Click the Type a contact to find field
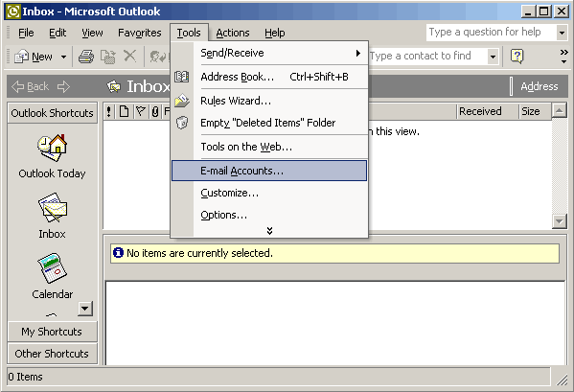Screen dimensions: 574x392 click(x=428, y=57)
